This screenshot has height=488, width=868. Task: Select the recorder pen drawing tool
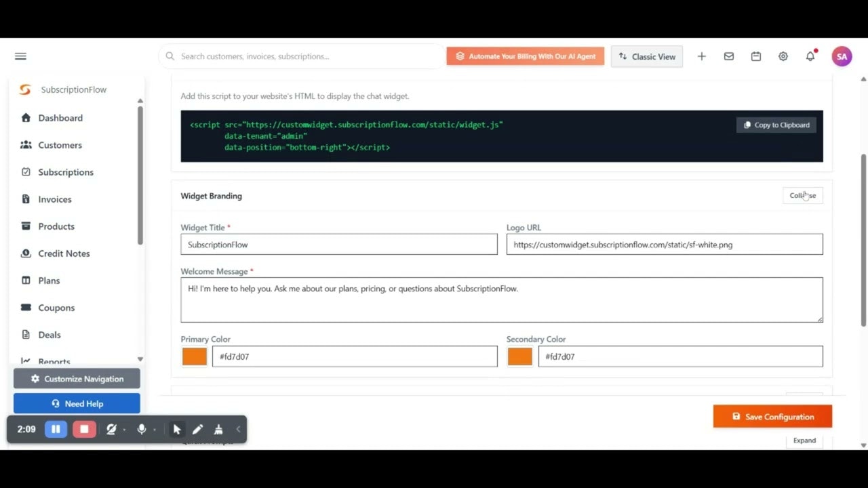(x=197, y=429)
